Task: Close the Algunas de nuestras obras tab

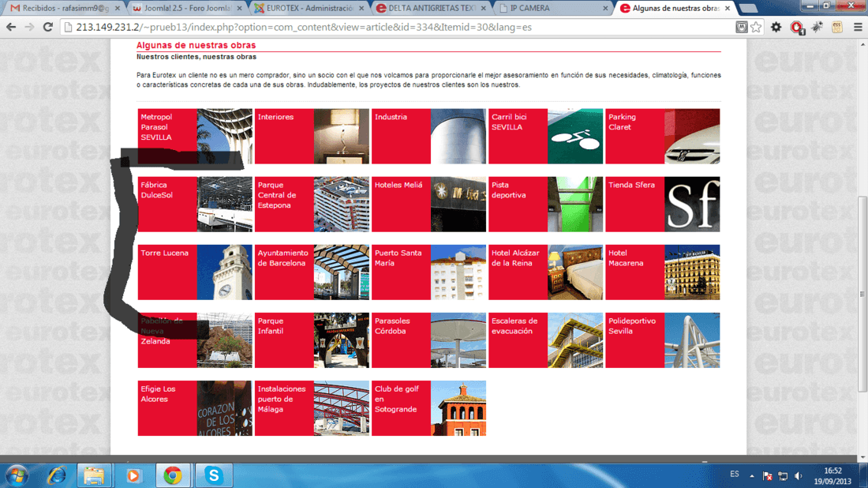Action: tap(728, 9)
